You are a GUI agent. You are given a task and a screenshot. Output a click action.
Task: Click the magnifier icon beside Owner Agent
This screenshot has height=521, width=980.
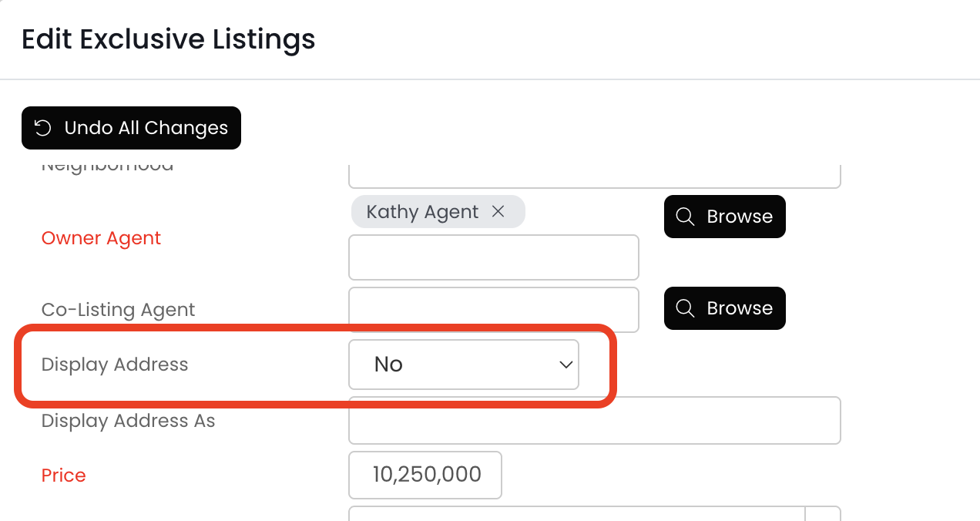coord(685,217)
